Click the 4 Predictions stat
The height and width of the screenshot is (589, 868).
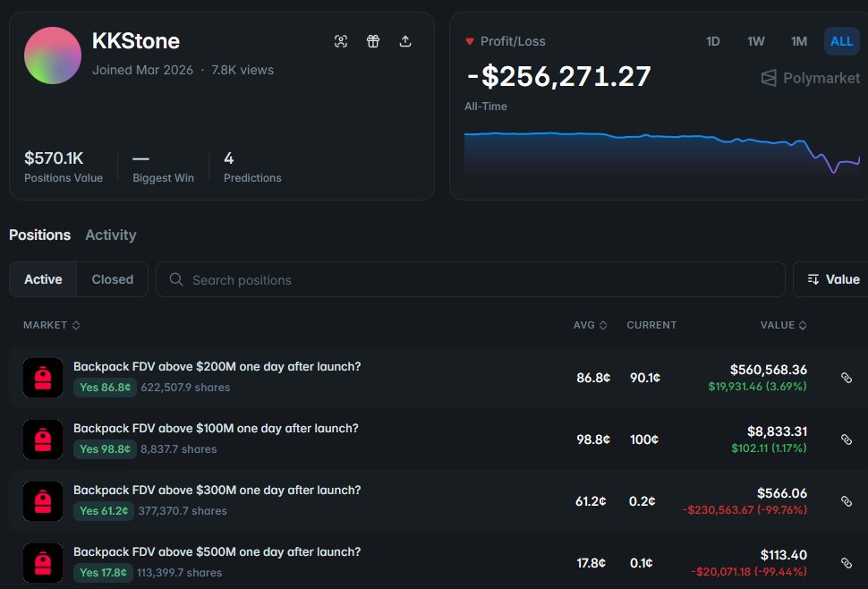[252, 166]
